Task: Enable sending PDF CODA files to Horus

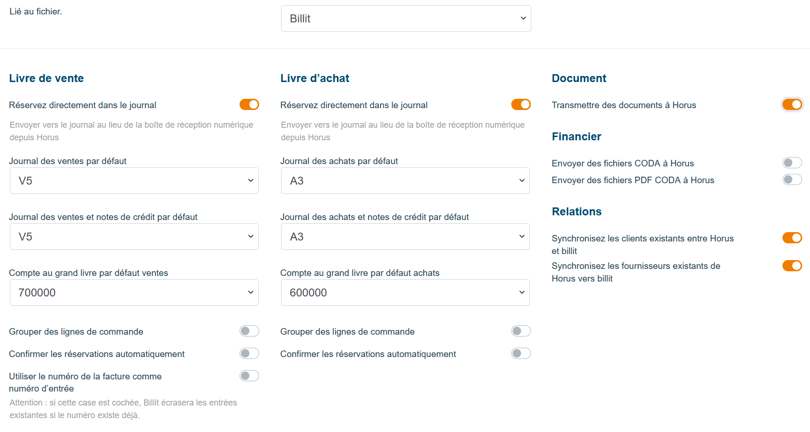Action: pos(792,180)
